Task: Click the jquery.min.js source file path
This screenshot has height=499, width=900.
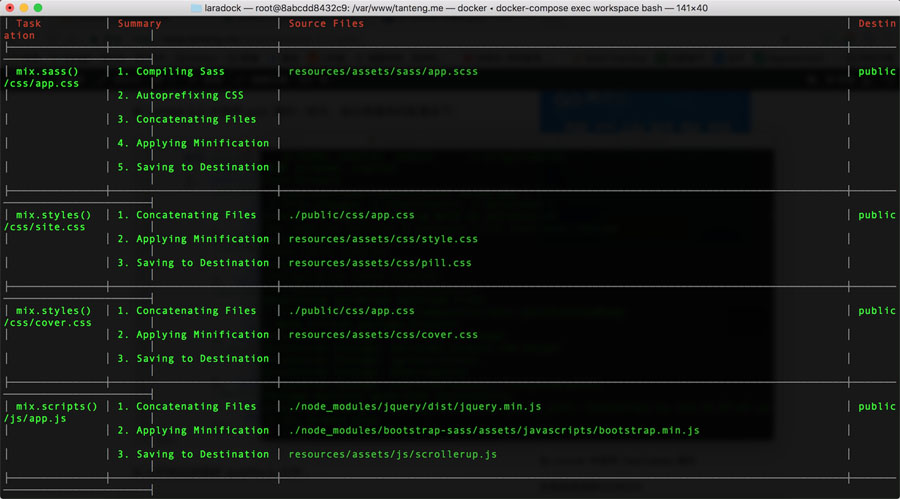Action: pyautogui.click(x=415, y=407)
